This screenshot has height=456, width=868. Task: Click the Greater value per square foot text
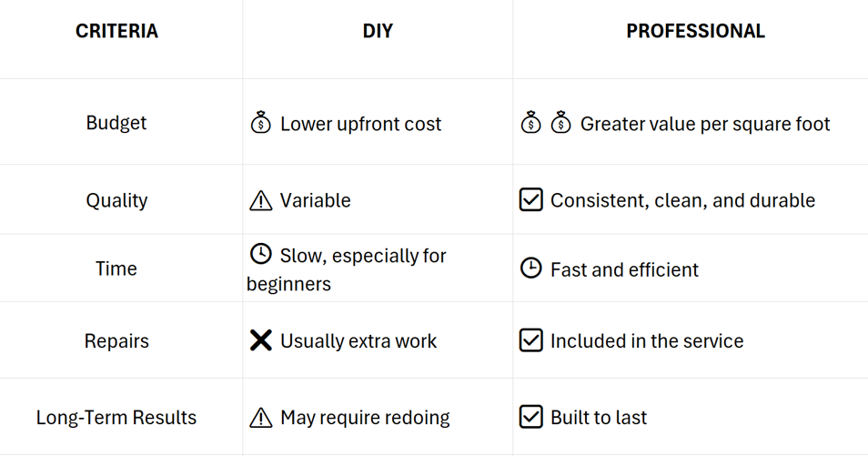pos(705,124)
